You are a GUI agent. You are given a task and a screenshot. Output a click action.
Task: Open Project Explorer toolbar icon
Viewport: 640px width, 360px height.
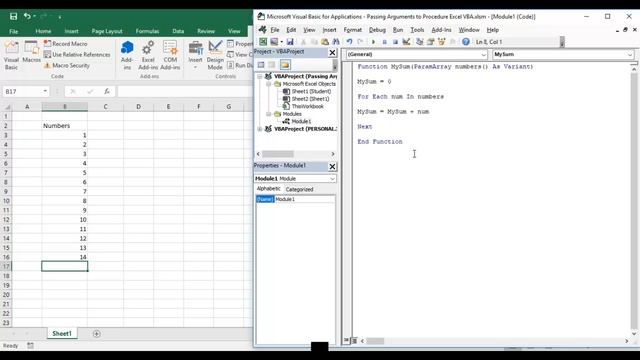(x=420, y=42)
